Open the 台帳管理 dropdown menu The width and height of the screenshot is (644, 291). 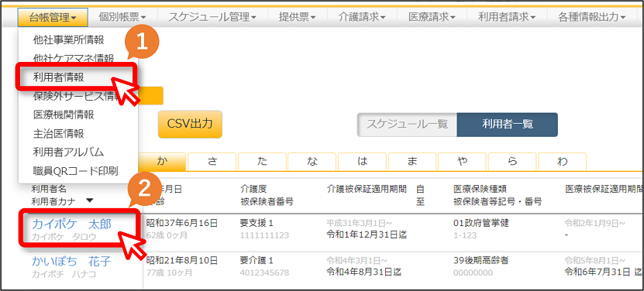coord(53,17)
